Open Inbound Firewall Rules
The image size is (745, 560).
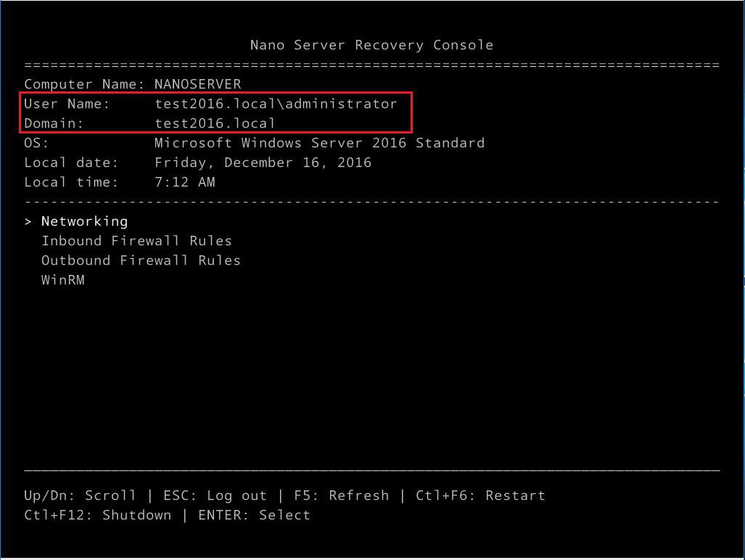tap(136, 241)
